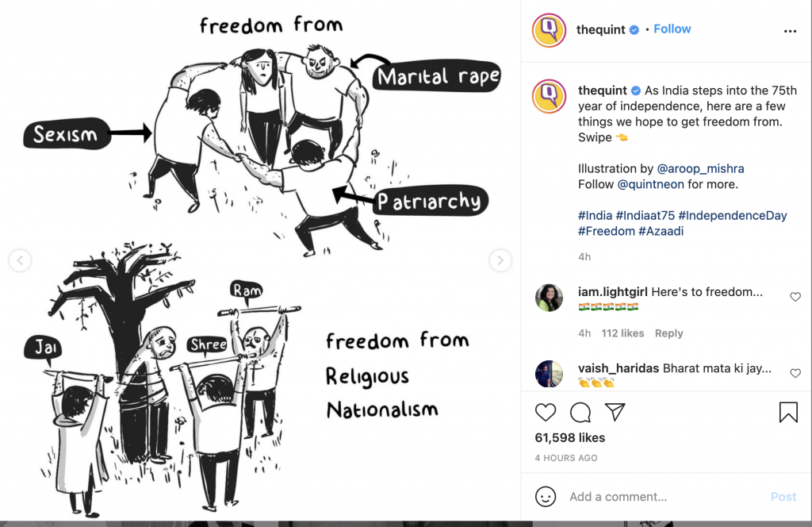The image size is (812, 527).
Task: Go to the next carousel image
Action: click(500, 260)
